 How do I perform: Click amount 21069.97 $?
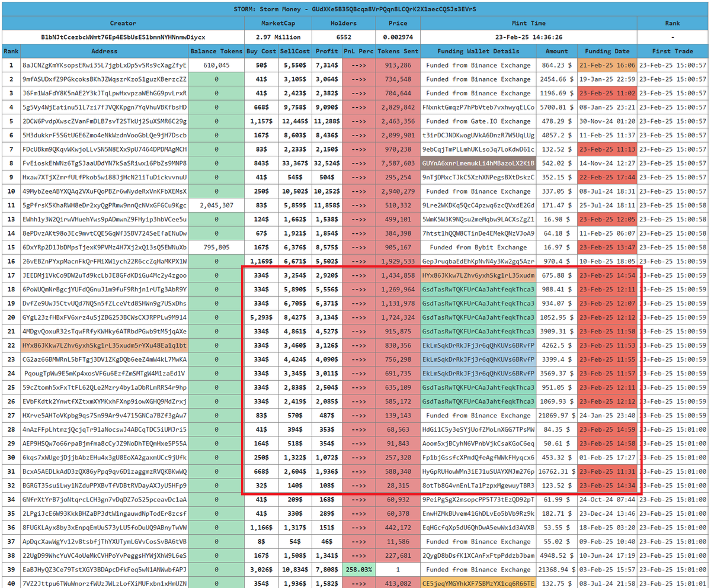click(x=557, y=416)
